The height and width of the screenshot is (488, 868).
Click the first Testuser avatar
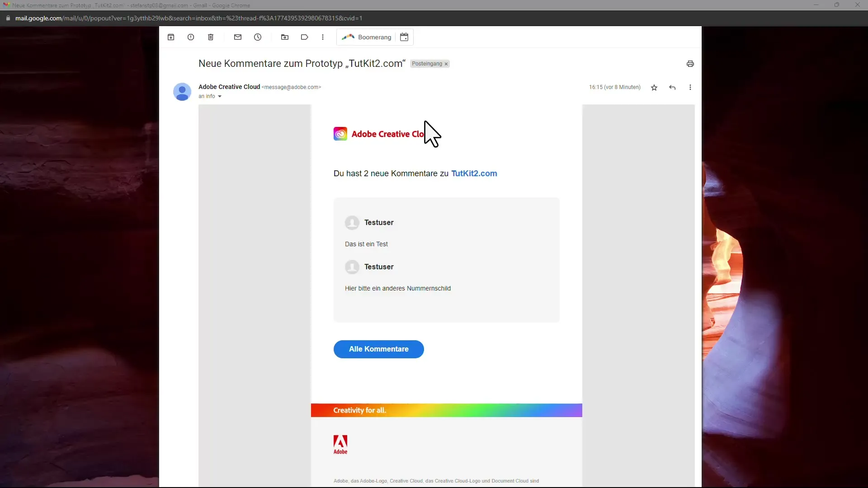[352, 222]
